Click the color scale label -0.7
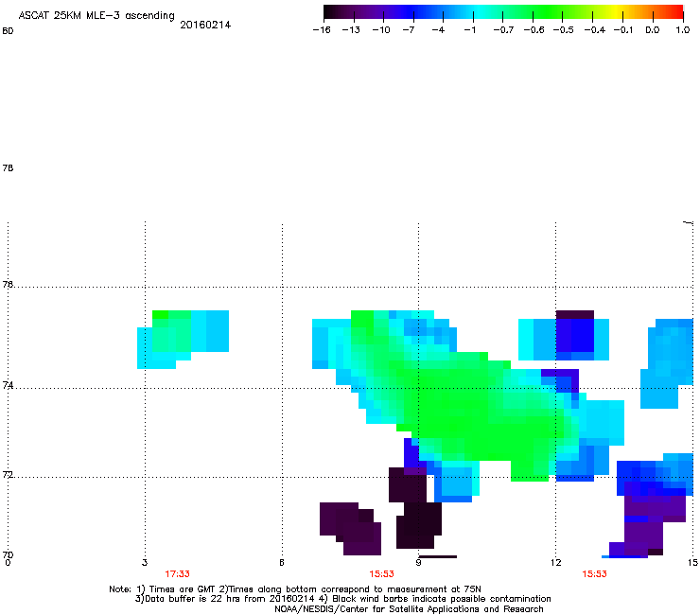This screenshot has width=700, height=615. click(503, 30)
